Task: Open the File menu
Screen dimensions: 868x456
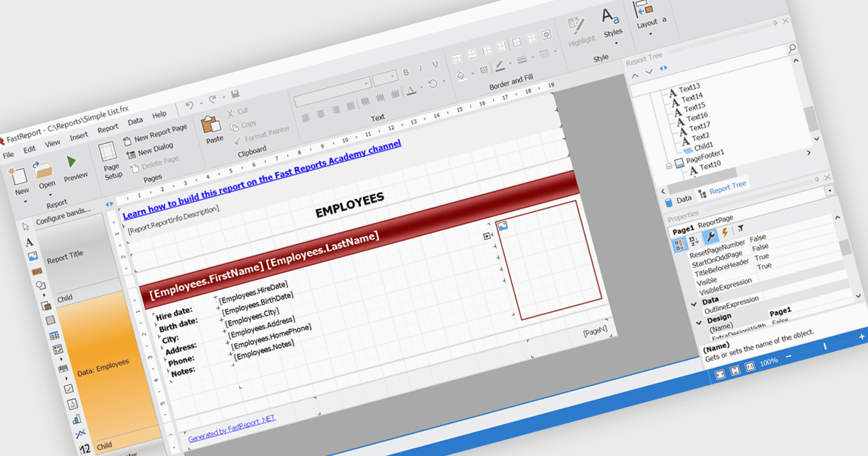Action: (8, 155)
